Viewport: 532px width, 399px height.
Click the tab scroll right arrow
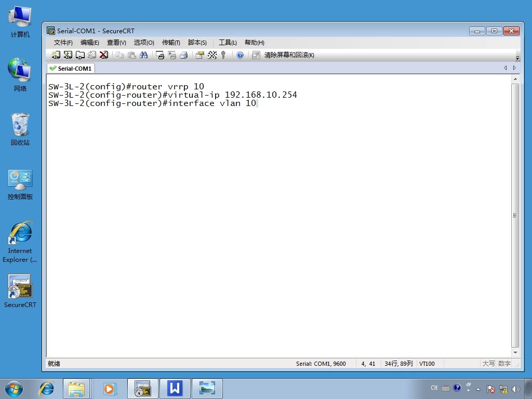(515, 68)
